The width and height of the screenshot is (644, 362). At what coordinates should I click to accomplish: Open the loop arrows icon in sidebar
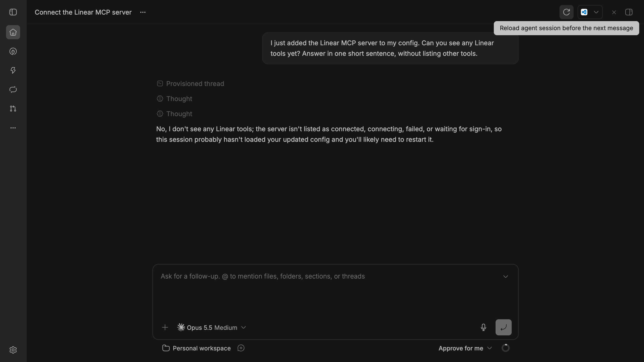[x=13, y=89]
